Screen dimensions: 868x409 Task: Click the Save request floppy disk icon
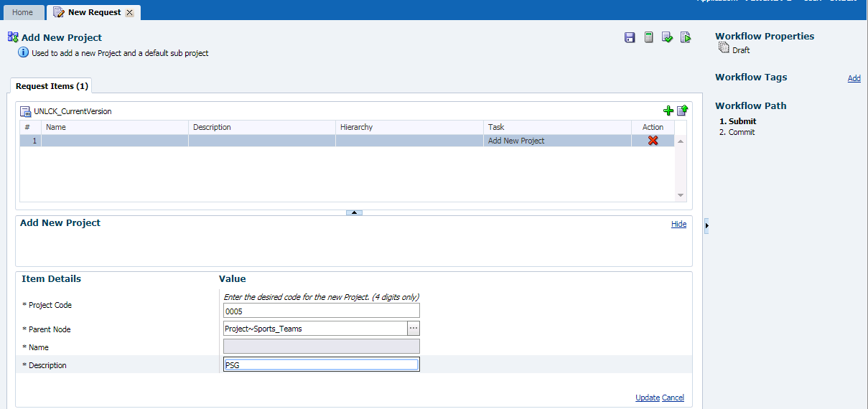coord(630,37)
